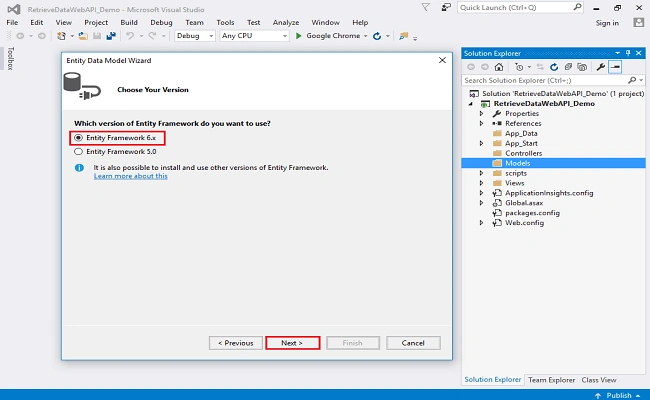Expand the Web.config node
Image resolution: width=650 pixels, height=400 pixels.
[481, 223]
